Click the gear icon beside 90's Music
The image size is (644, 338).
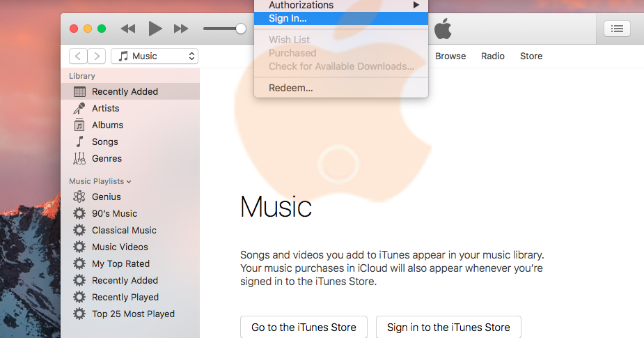click(79, 213)
